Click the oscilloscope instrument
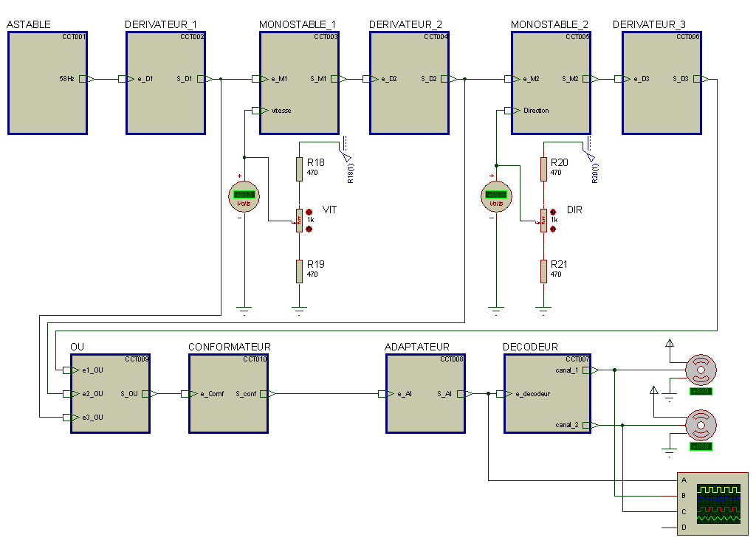This screenshot has height=543, width=756. coord(712,503)
